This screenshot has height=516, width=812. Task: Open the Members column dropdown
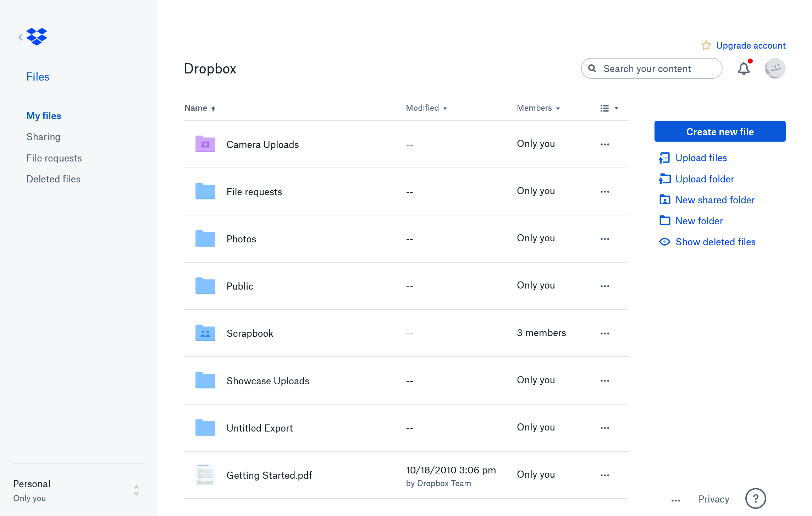[x=538, y=108]
